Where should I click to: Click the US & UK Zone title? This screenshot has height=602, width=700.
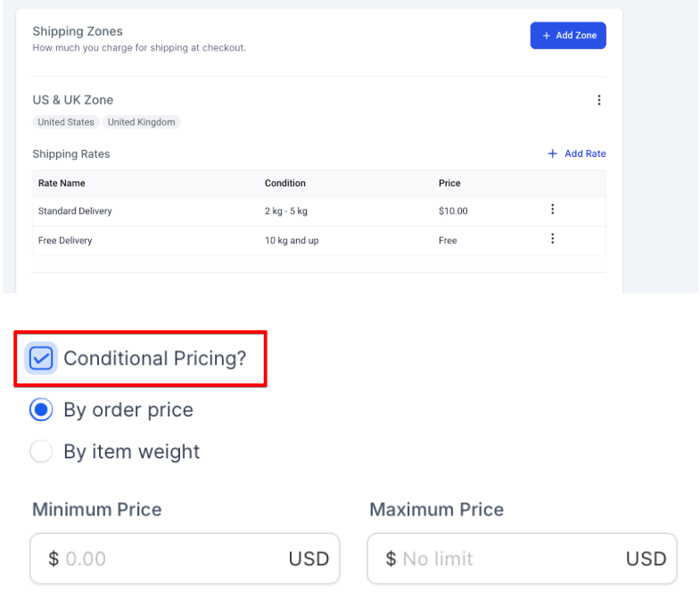coord(73,100)
